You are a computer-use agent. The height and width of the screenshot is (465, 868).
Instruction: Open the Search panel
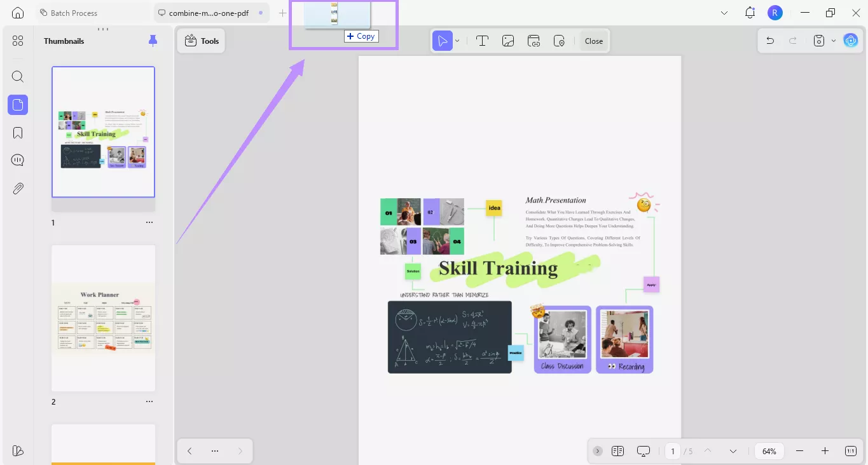pyautogui.click(x=17, y=76)
